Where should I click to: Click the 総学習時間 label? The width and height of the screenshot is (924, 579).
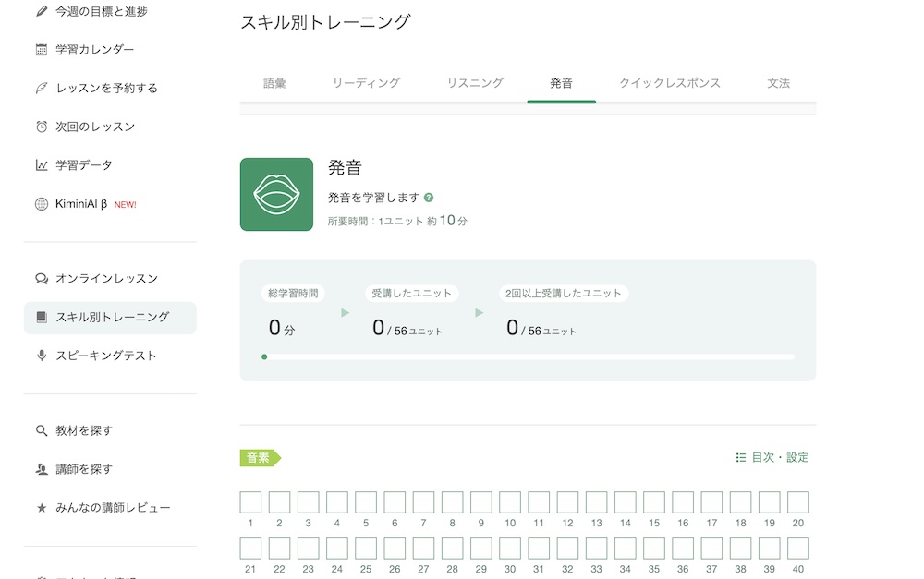[293, 294]
